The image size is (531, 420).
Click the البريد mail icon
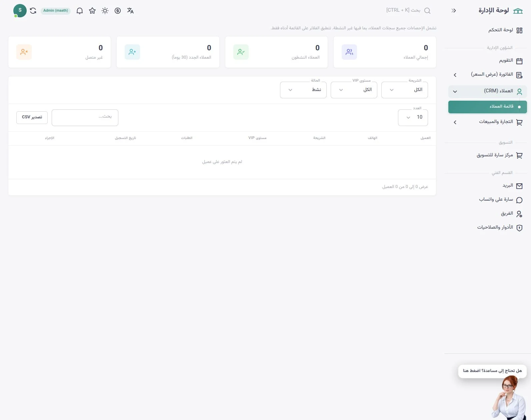tap(519, 186)
